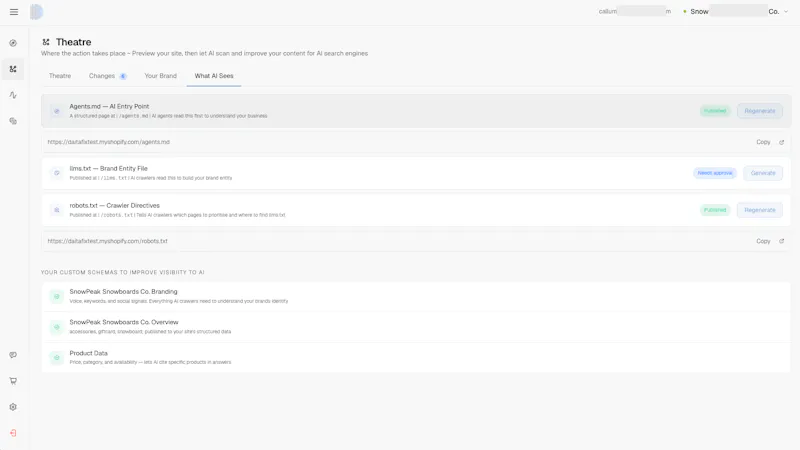The image size is (800, 450).
Task: Switch to the Theatre tab
Action: pos(60,76)
